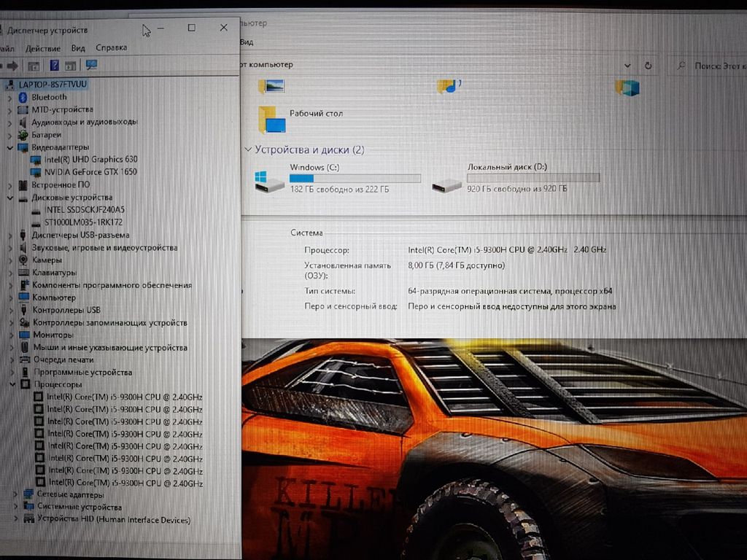The width and height of the screenshot is (747, 560).
Task: Click the show/hide console tree toolbar icon
Action: point(34,65)
